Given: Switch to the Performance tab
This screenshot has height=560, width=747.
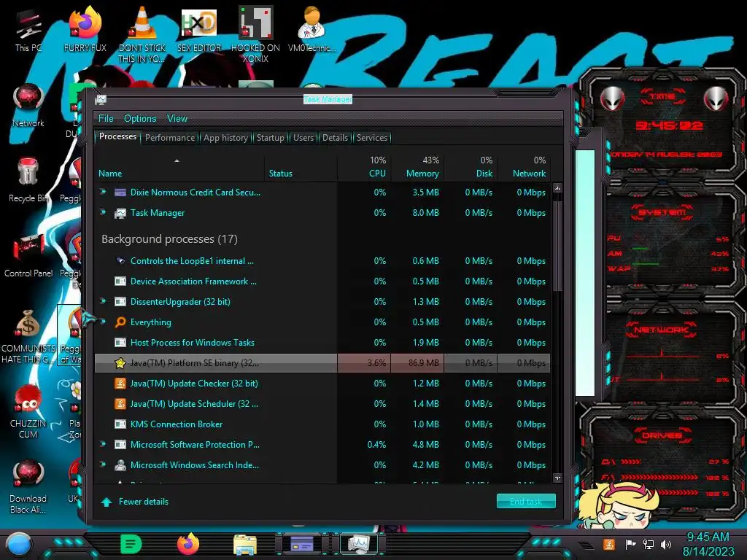Looking at the screenshot, I should point(169,138).
